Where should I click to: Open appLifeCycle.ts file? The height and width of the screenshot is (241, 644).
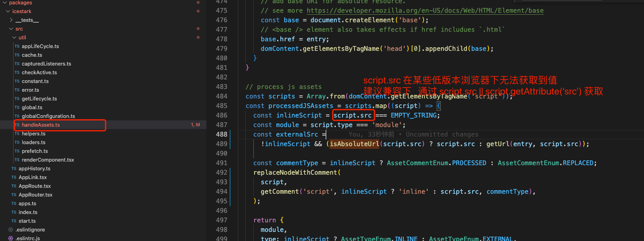(40, 46)
